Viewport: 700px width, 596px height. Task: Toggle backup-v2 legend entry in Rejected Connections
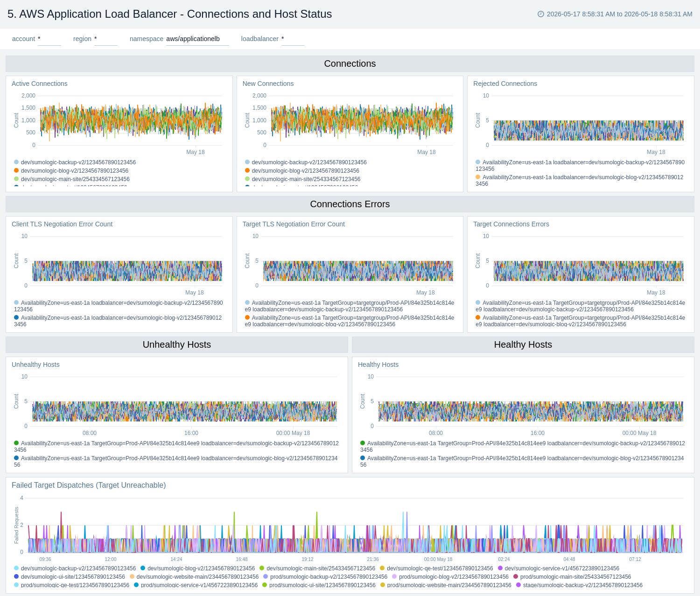pyautogui.click(x=580, y=166)
